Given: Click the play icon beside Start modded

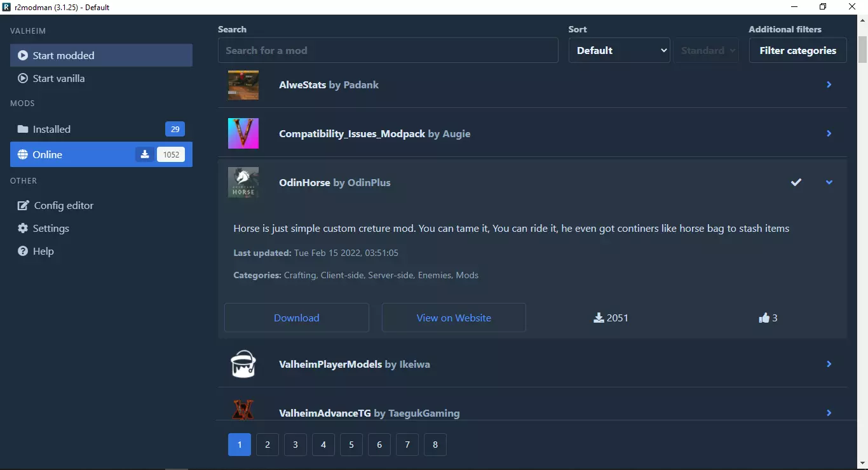Looking at the screenshot, I should (23, 55).
